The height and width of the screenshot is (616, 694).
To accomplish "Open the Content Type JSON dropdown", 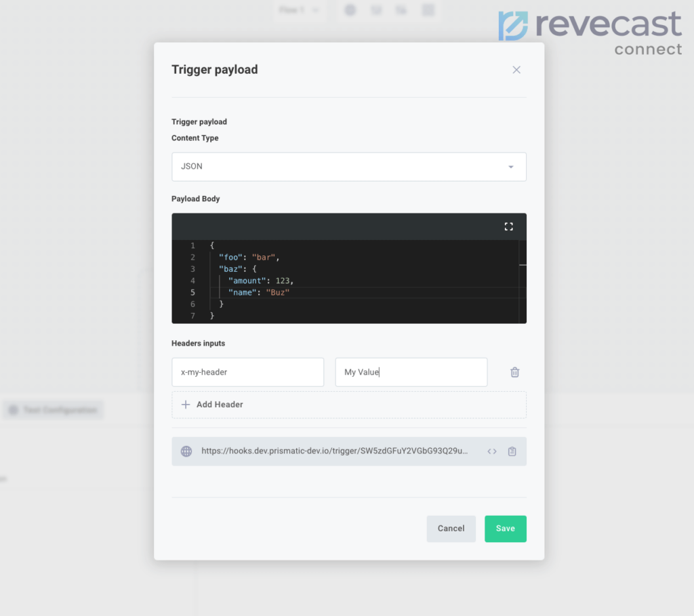I will [x=348, y=167].
